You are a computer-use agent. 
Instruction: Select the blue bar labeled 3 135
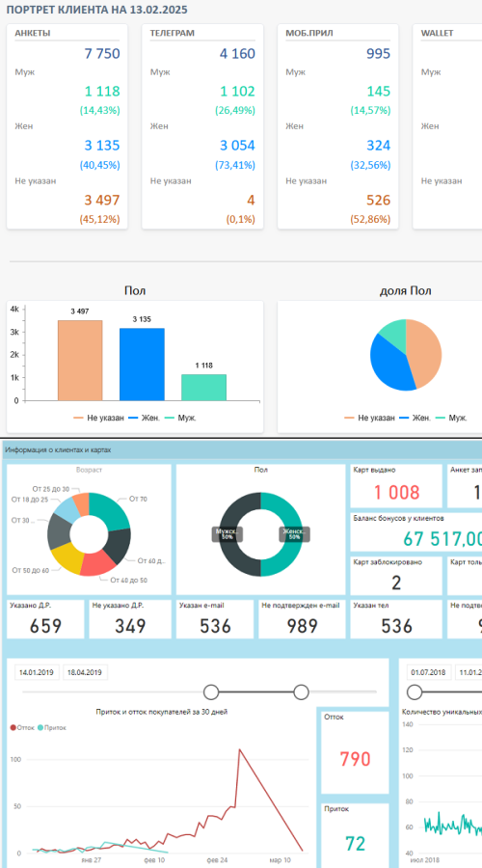coord(143,365)
